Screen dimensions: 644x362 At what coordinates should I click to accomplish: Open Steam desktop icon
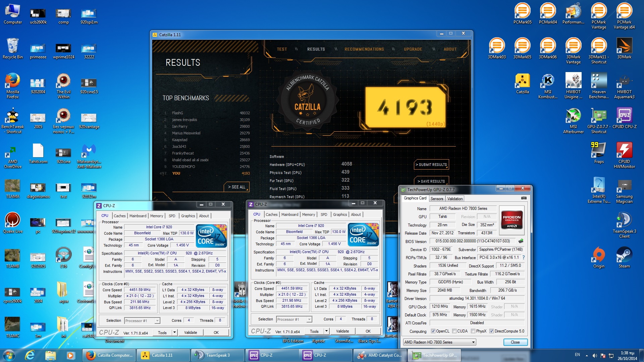[624, 258]
